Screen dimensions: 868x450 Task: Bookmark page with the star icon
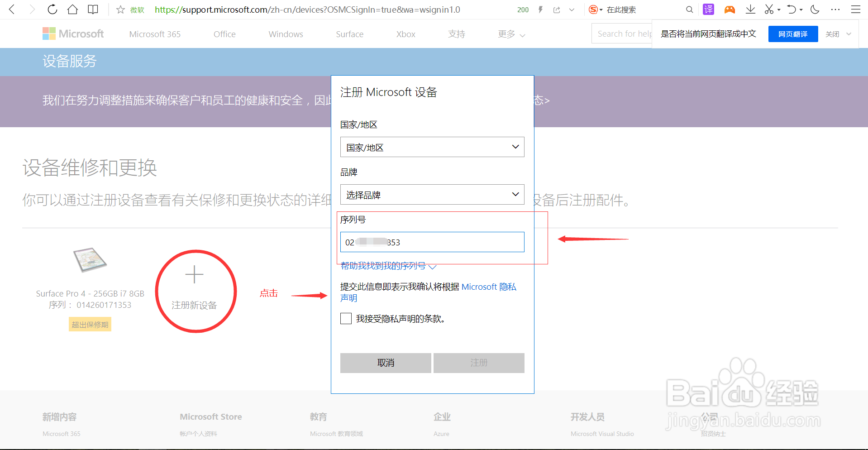(120, 10)
